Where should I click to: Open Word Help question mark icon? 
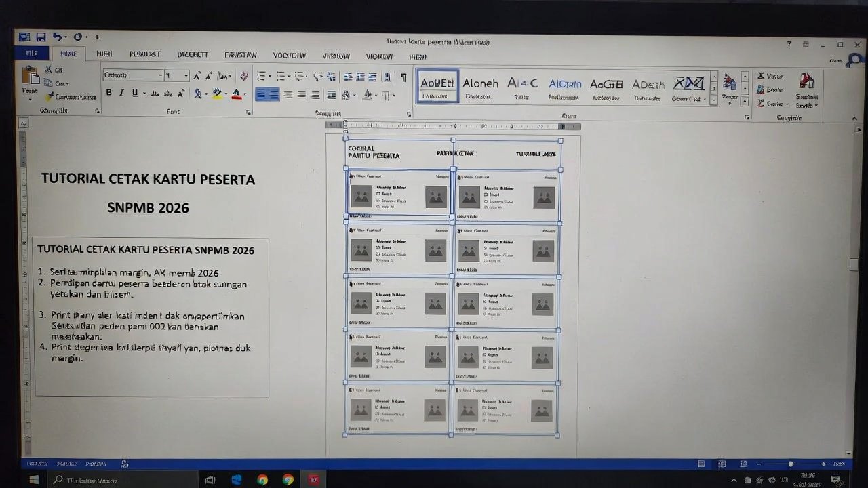[x=789, y=44]
